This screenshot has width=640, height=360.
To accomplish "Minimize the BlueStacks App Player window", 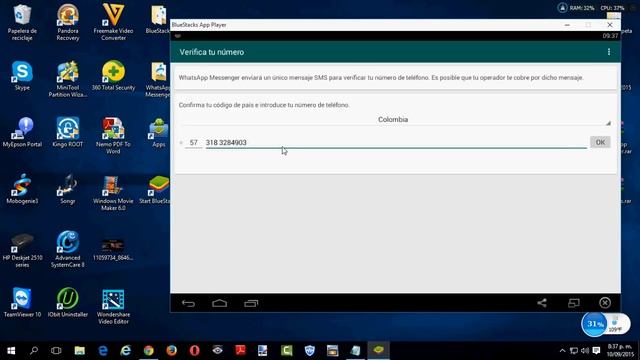I will (x=567, y=25).
